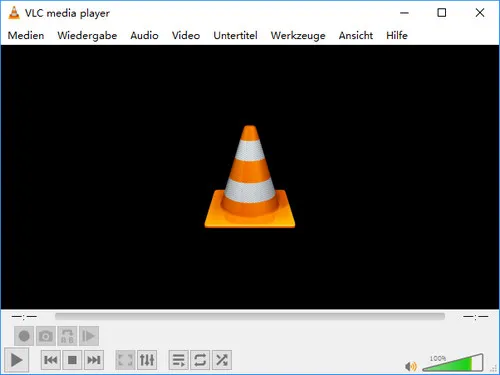Screen dimensions: 500x375
Task: Toggle loop repeat mode
Action: tap(200, 360)
